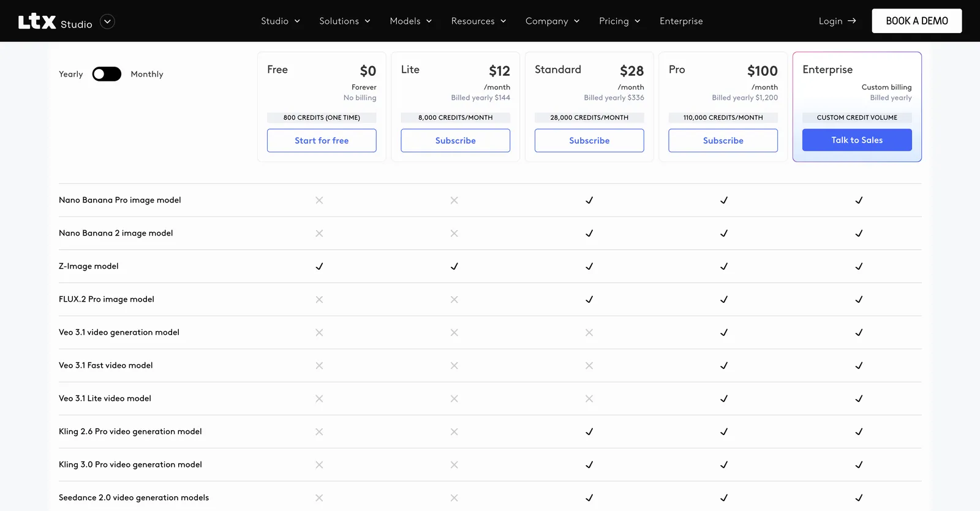Click Free plan X for Nano Banana Pro

point(319,200)
